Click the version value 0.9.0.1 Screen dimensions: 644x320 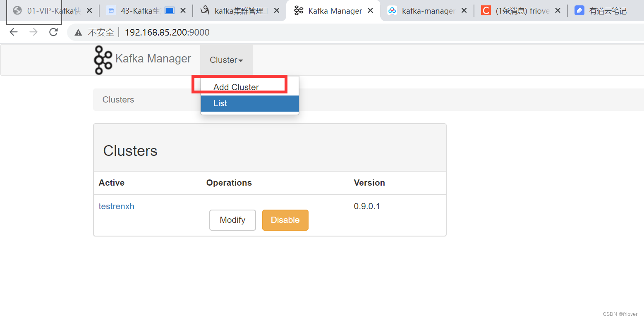click(x=367, y=206)
